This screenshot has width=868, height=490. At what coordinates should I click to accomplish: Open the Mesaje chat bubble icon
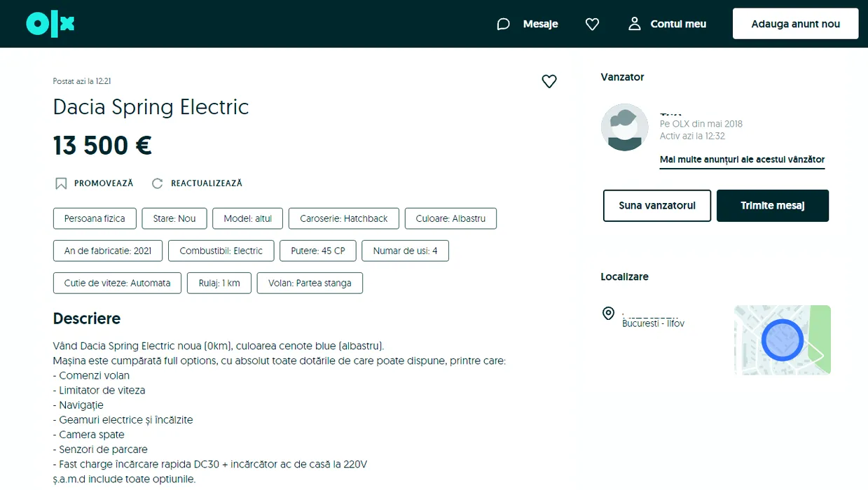(x=503, y=24)
